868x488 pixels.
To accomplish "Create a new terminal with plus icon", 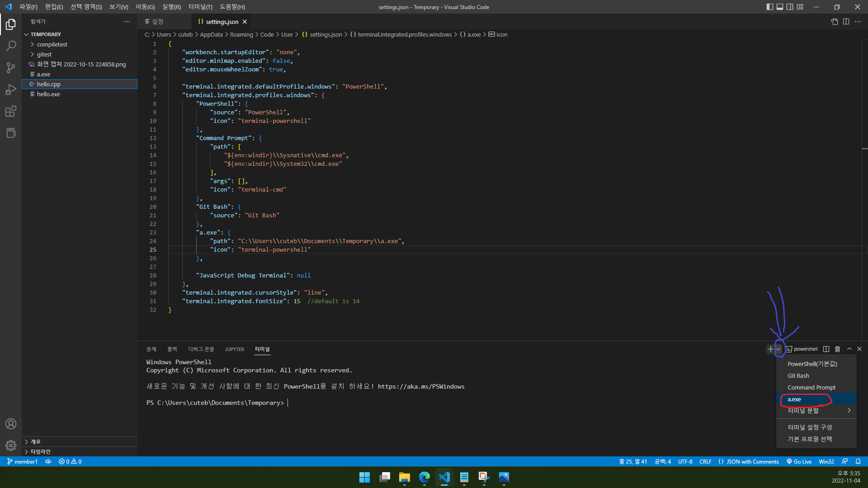I will pyautogui.click(x=771, y=349).
